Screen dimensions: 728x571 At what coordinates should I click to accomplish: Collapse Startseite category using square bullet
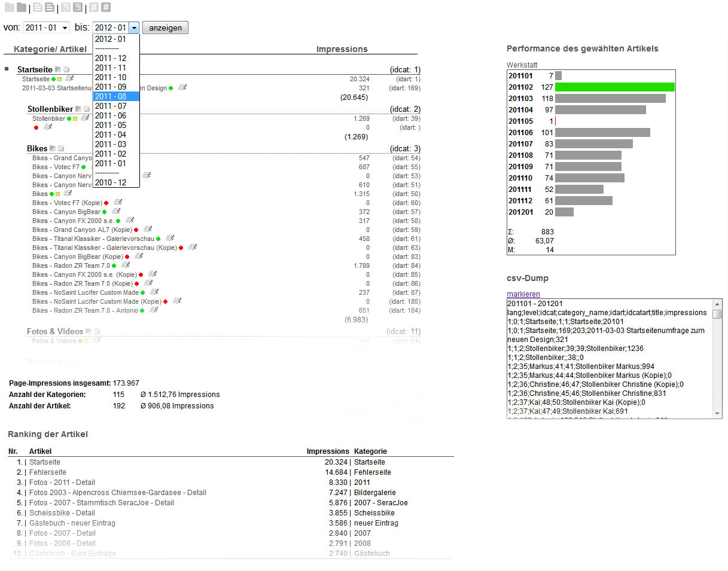[7, 69]
